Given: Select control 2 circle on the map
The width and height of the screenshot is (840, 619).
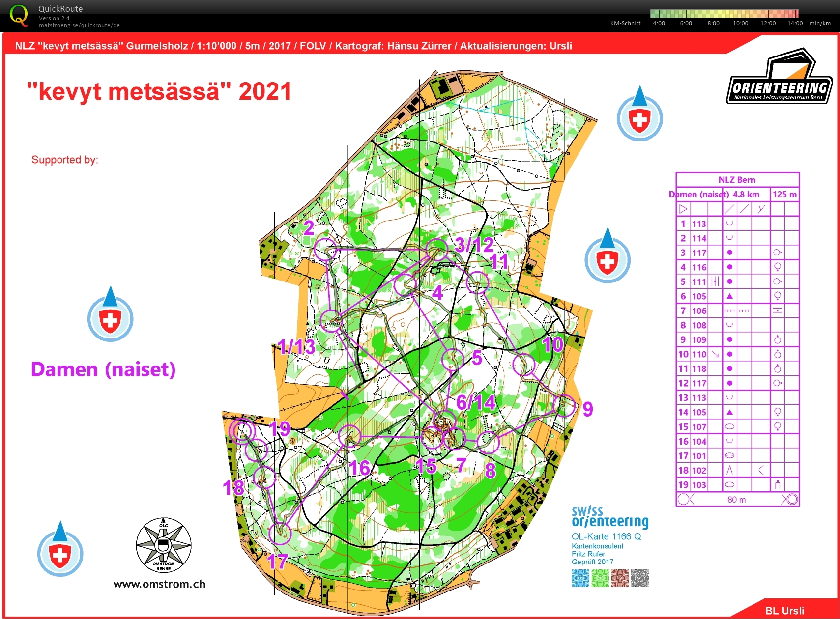Looking at the screenshot, I should [x=325, y=249].
